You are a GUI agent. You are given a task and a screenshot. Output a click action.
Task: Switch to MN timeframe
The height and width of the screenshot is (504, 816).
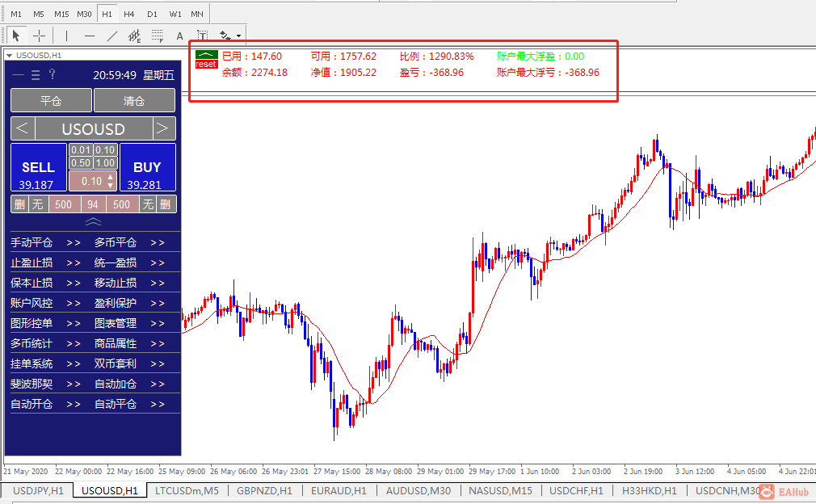[197, 14]
